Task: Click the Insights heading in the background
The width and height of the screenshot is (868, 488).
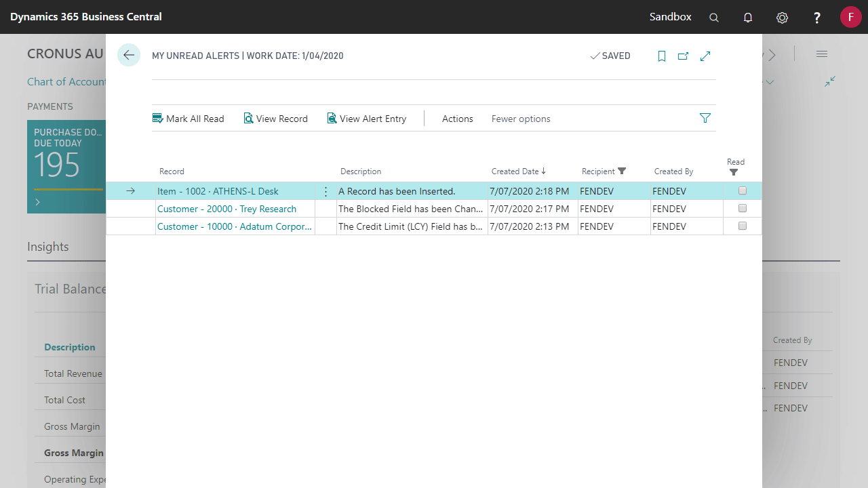Action: point(48,247)
